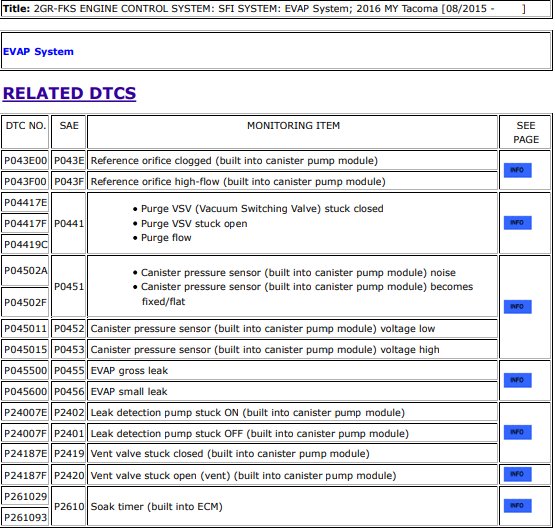Image resolution: width=555 pixels, height=530 pixels.
Task: Open INFO icon for leak detection pump
Action: pos(517,432)
